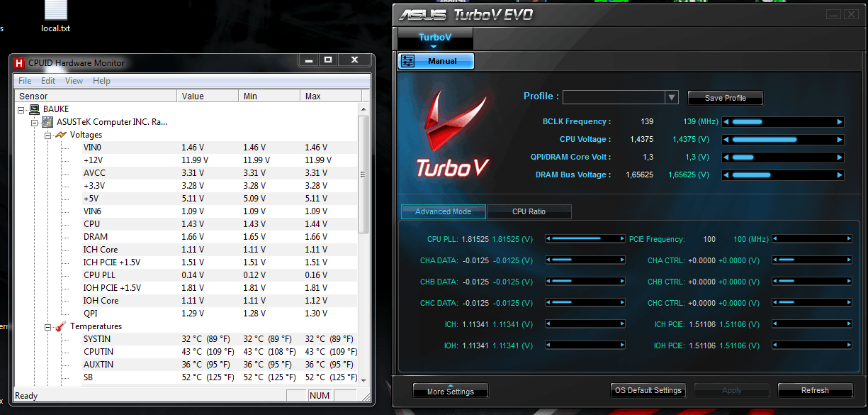Click CPU PLL right arrow
Viewport: 868px width, 415px height.
coord(621,239)
